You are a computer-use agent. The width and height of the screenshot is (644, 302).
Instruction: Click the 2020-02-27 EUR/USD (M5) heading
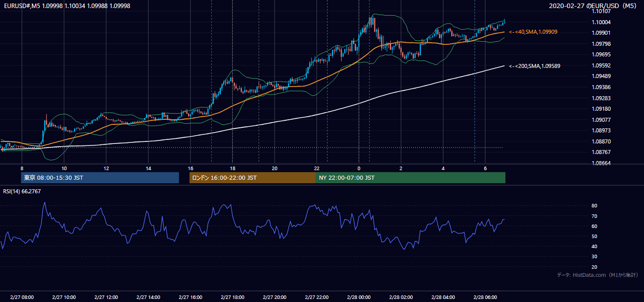[x=594, y=6]
